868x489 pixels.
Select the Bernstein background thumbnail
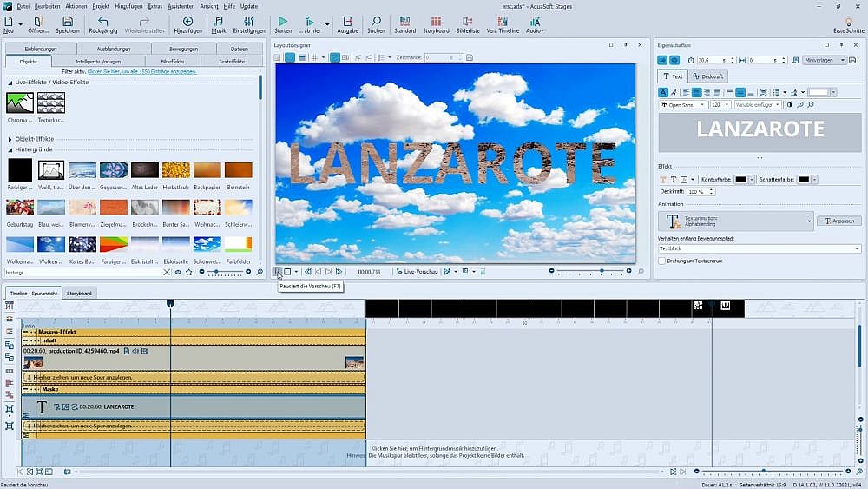pos(238,170)
